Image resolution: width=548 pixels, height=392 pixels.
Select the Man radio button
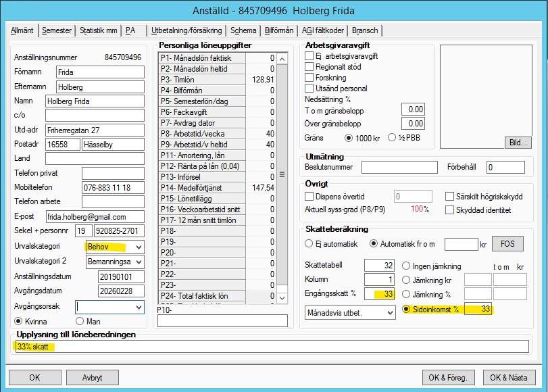[80, 321]
